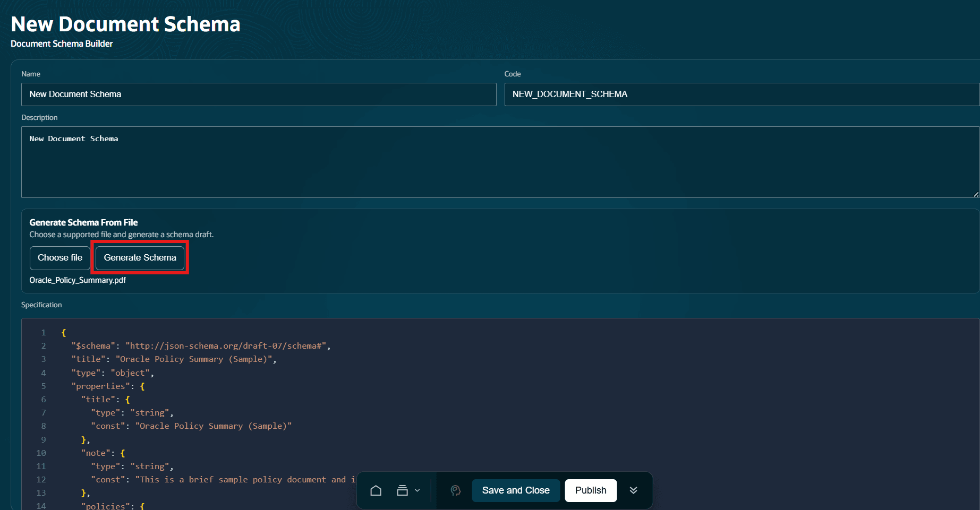Publish the document schema

tap(591, 490)
